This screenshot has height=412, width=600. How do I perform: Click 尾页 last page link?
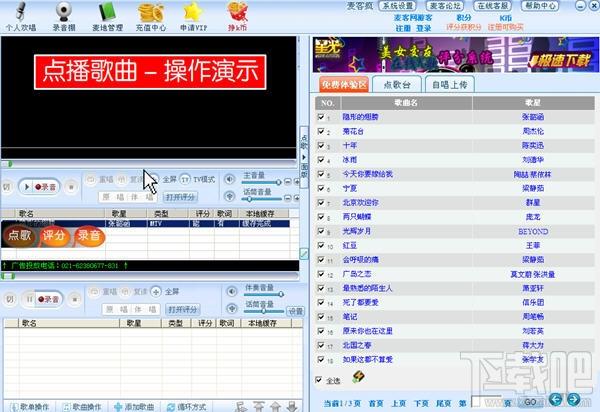(x=444, y=403)
